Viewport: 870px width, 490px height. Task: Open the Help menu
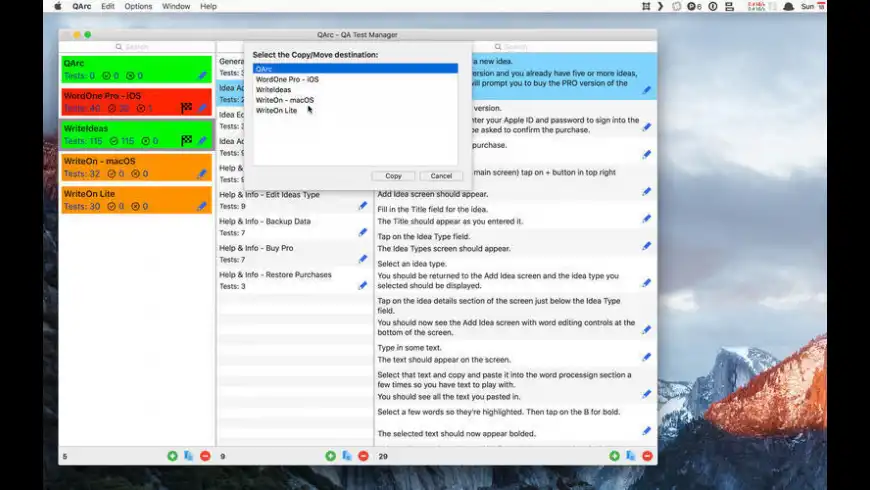click(208, 6)
